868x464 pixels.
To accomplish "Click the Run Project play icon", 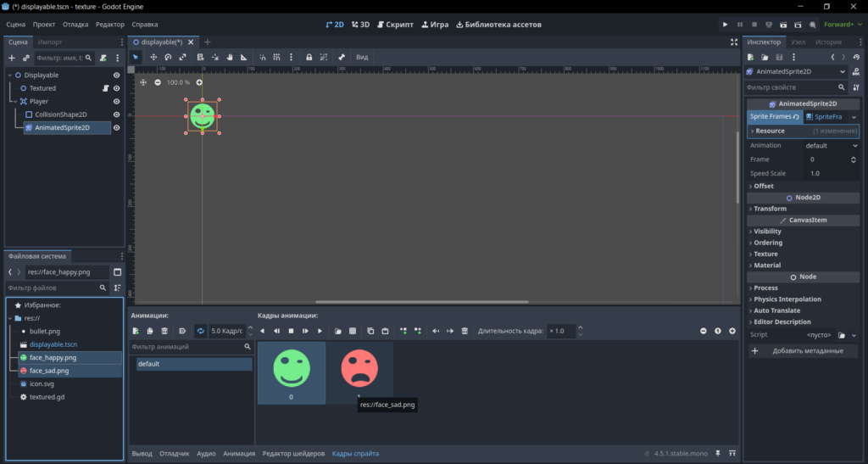I will (x=725, y=25).
